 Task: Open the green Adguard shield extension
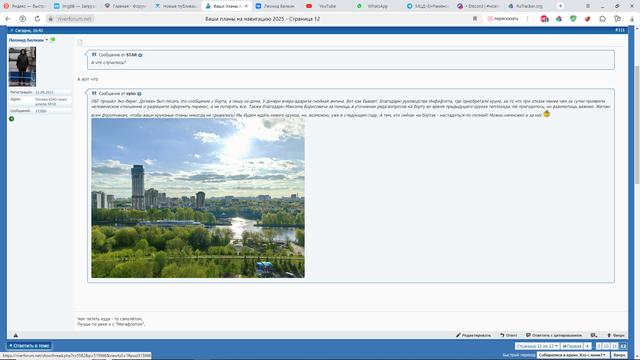(573, 19)
